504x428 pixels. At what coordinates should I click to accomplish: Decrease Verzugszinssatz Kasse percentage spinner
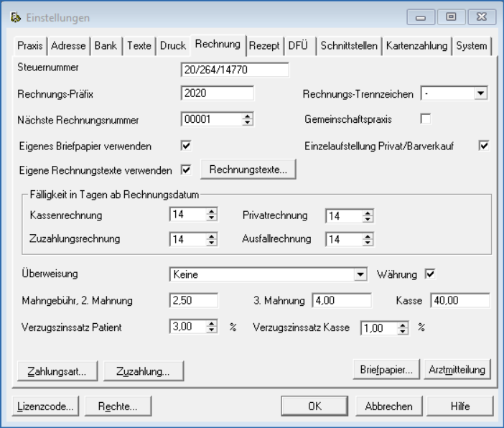coord(403,330)
